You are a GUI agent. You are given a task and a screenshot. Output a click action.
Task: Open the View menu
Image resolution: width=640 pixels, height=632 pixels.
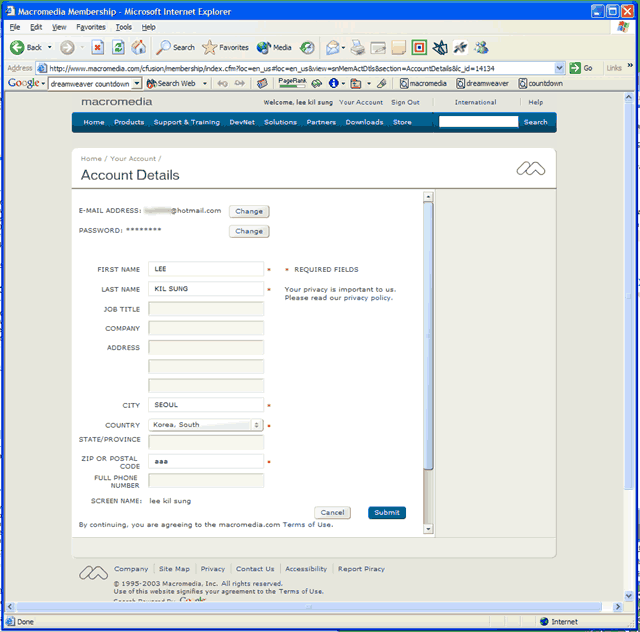coord(59,27)
